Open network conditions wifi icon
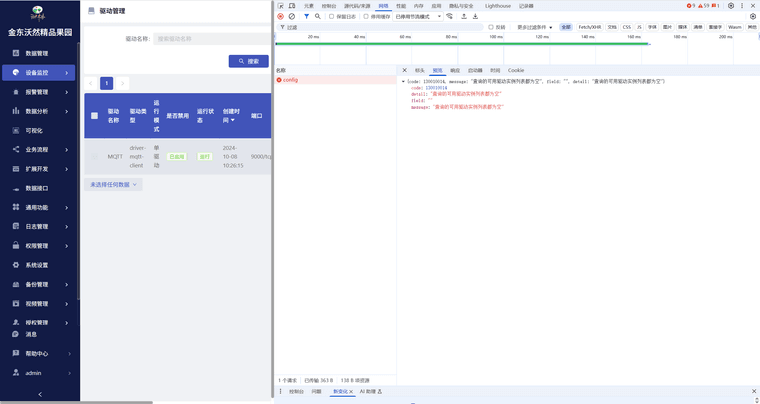Screen dimensions: 760x404 pyautogui.click(x=450, y=16)
